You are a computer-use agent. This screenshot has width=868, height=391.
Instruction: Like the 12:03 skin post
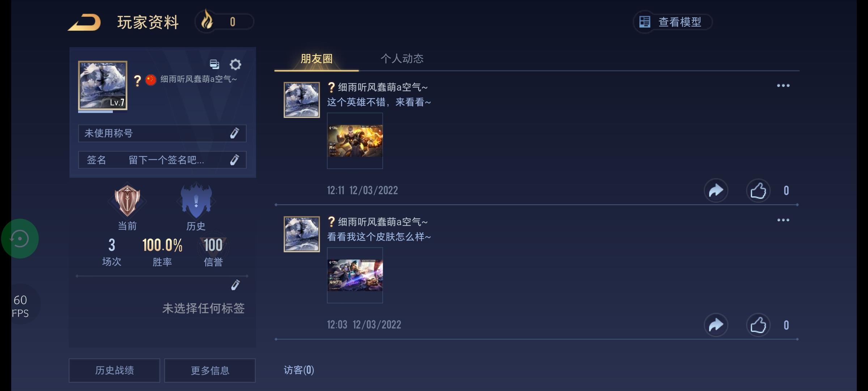(x=758, y=325)
